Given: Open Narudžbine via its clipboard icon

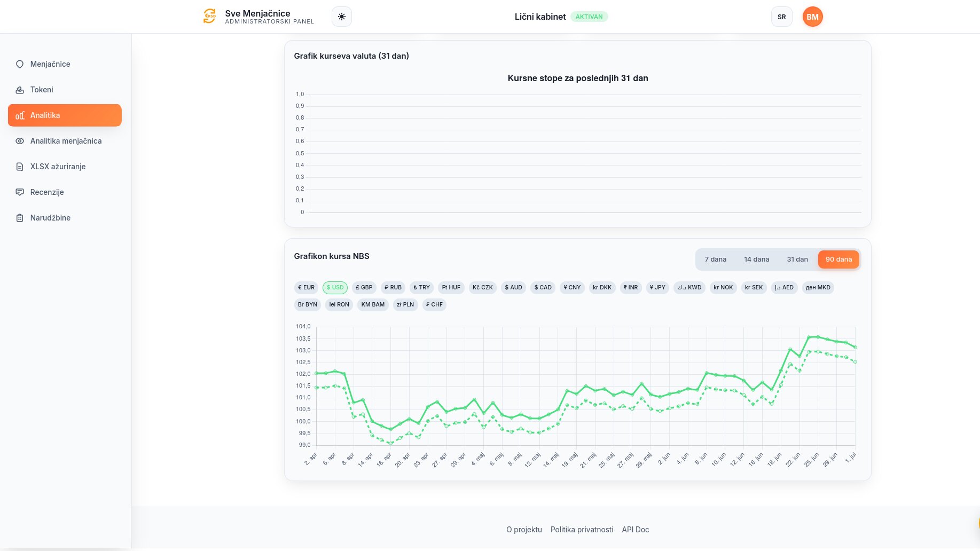Looking at the screenshot, I should point(20,218).
